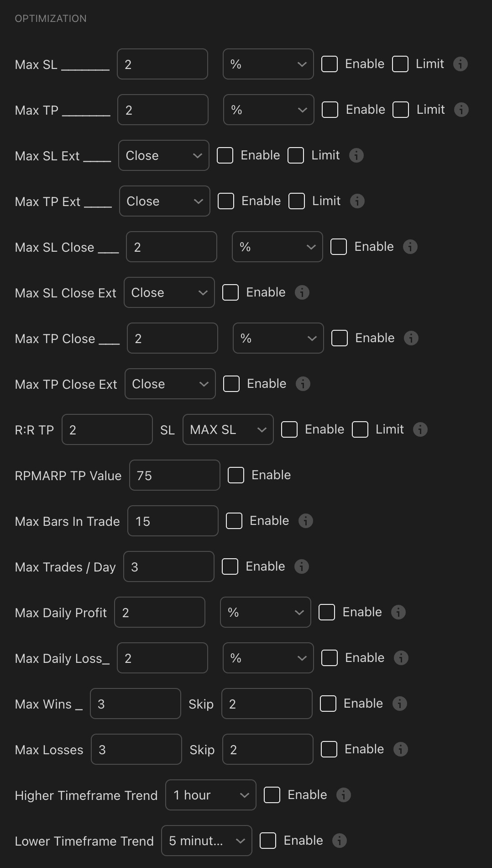Click the info icon next to Max SL Limit
Screen dimensions: 492x868
click(461, 64)
